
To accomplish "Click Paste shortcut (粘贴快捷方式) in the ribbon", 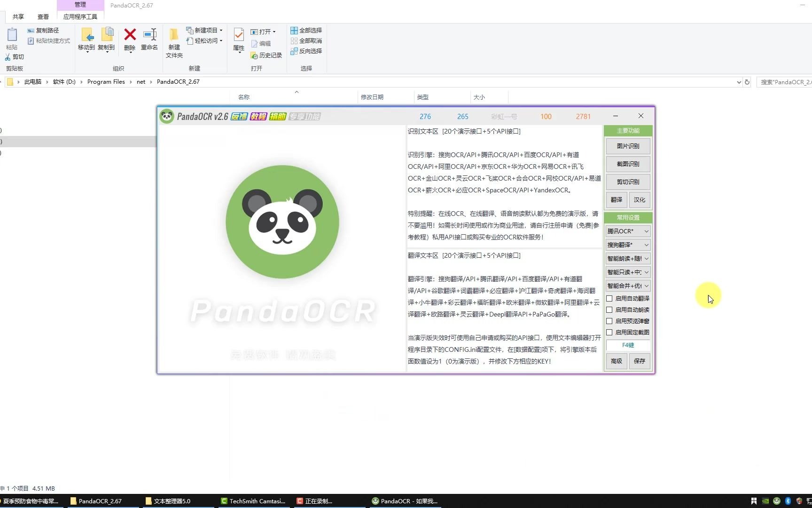I will [49, 41].
